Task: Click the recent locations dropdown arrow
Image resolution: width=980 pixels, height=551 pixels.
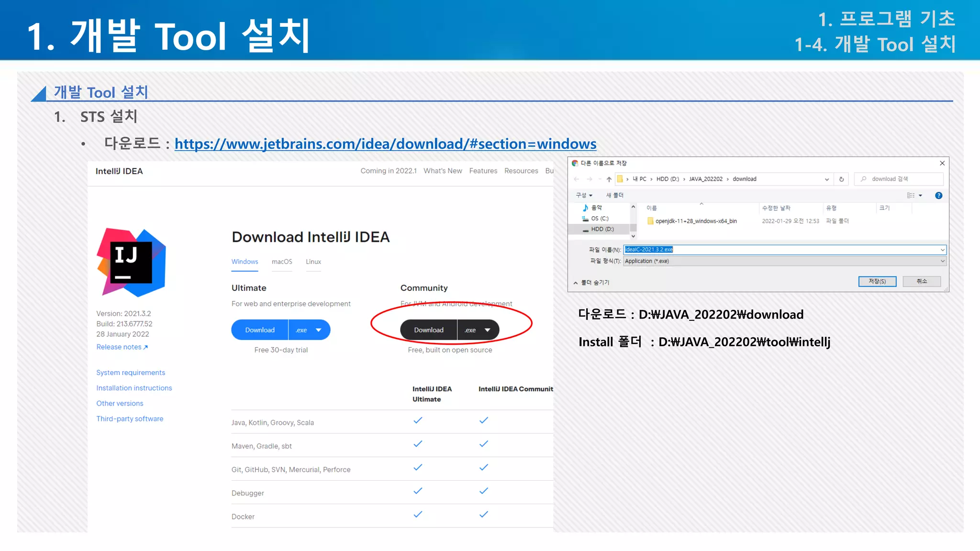Action: [x=600, y=179]
